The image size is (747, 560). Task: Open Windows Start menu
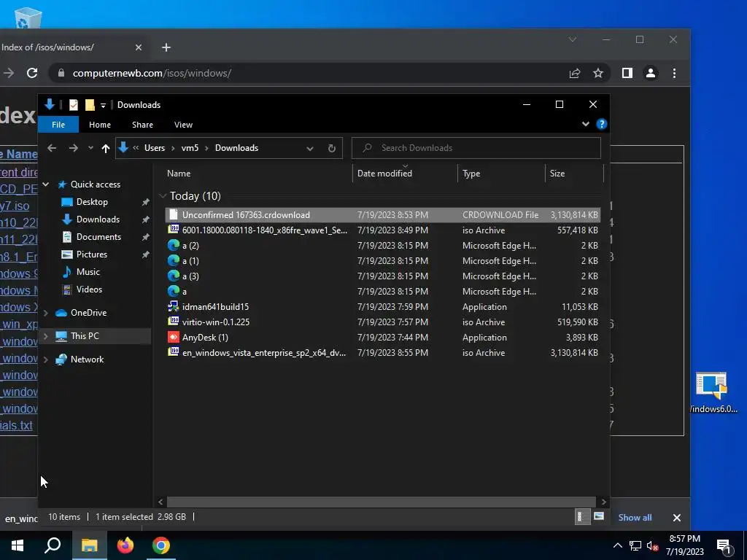18,545
